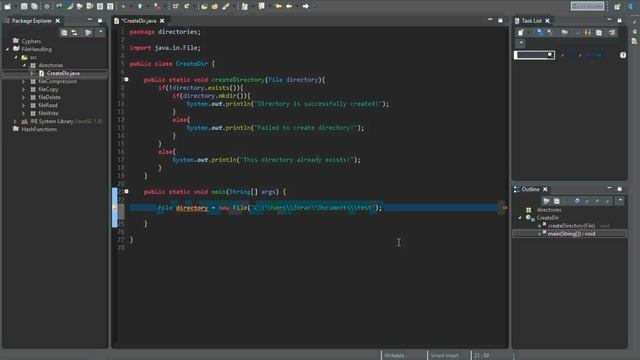Screen dimensions: 640x360
Task: Open the Outline view menu dropdown
Action: click(x=620, y=201)
